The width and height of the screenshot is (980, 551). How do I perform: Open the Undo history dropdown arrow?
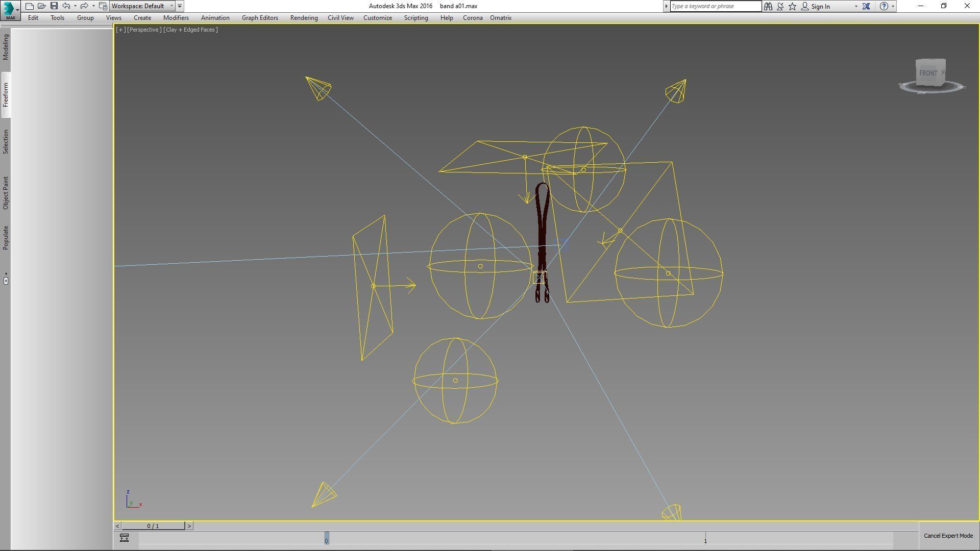coord(75,6)
